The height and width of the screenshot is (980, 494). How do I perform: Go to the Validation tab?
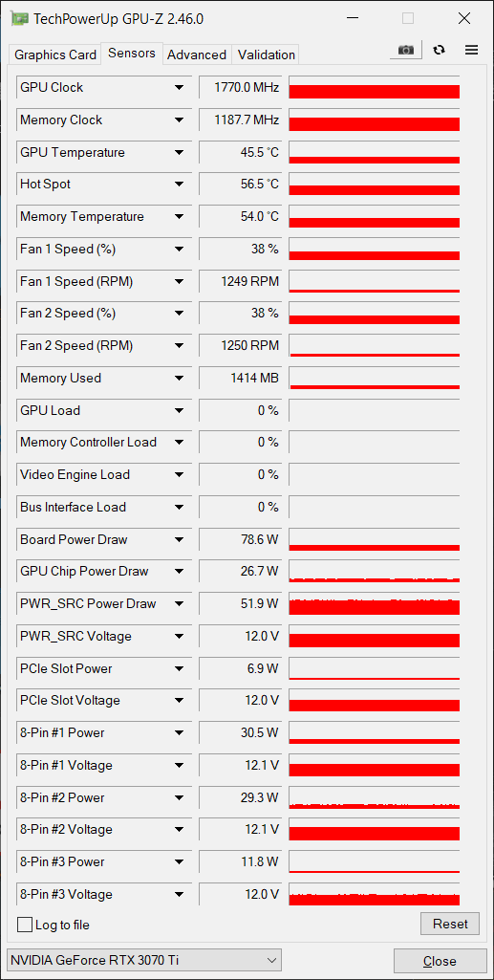pyautogui.click(x=266, y=55)
